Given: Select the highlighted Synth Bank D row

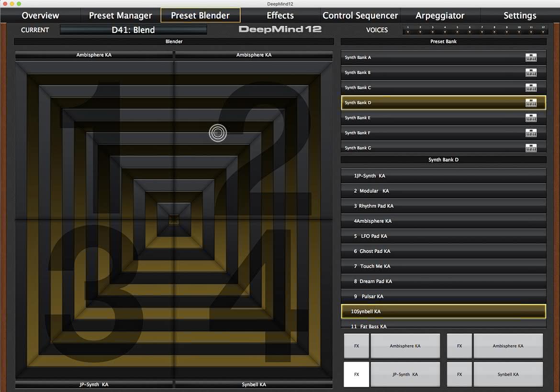Looking at the screenshot, I should (444, 103).
